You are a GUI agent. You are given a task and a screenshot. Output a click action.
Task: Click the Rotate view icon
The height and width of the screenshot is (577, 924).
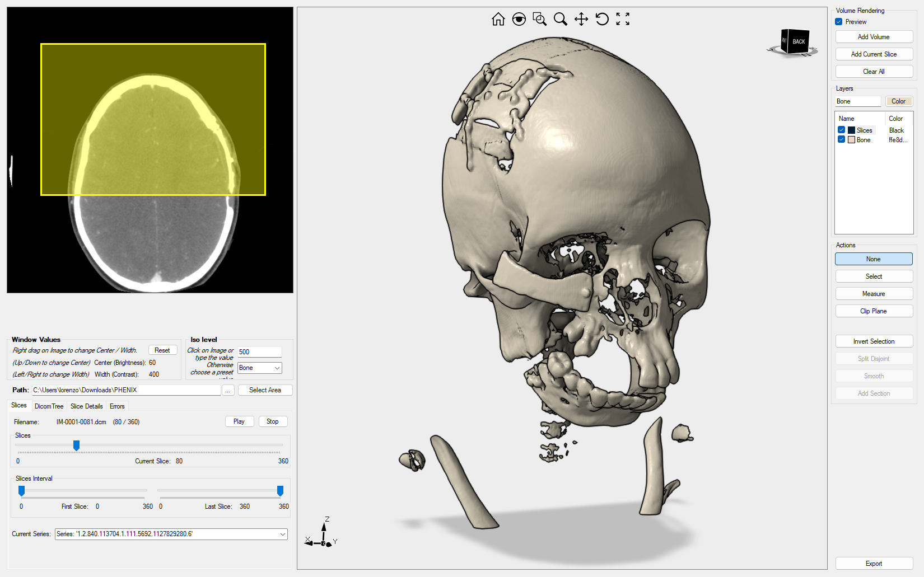(601, 18)
